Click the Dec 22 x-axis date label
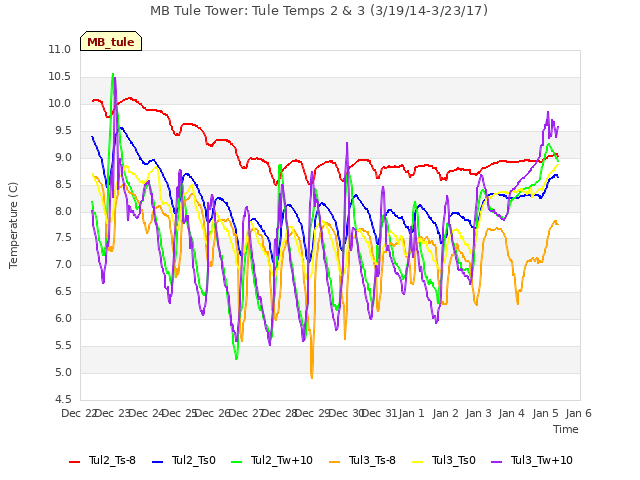The image size is (640, 480). click(79, 413)
